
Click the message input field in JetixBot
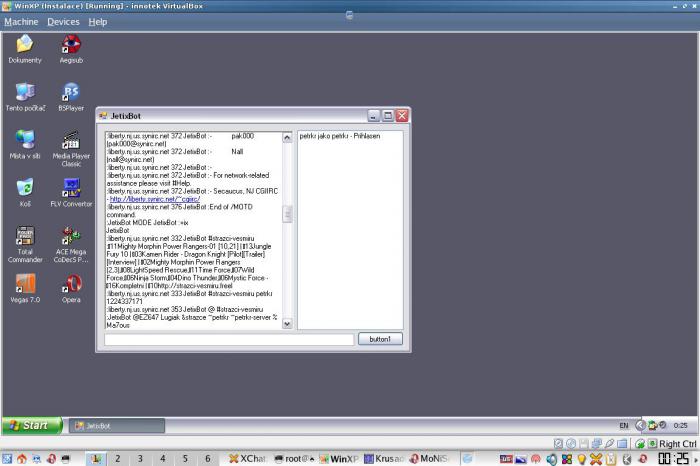[229, 340]
